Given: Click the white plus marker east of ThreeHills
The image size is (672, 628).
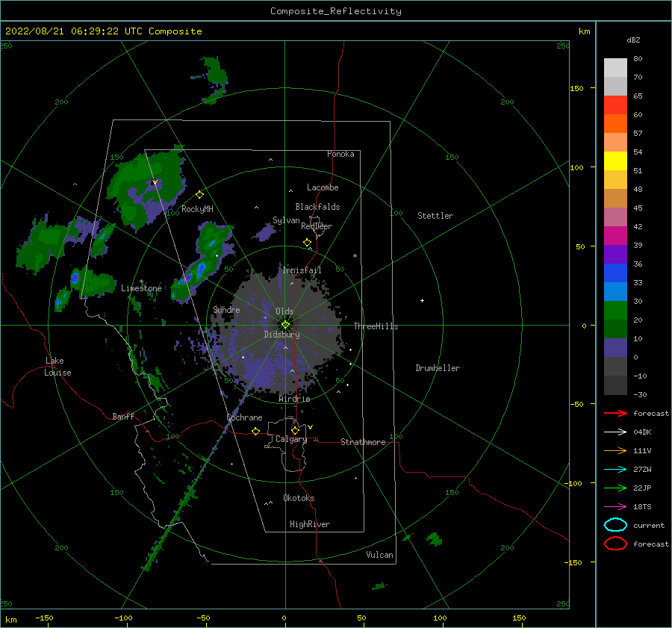Looking at the screenshot, I should pyautogui.click(x=422, y=300).
